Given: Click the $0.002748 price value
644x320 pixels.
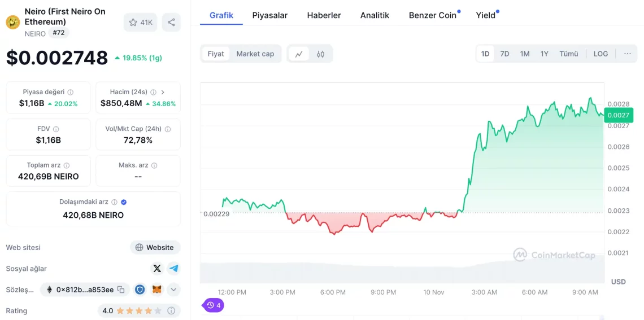Looking at the screenshot, I should (x=56, y=58).
